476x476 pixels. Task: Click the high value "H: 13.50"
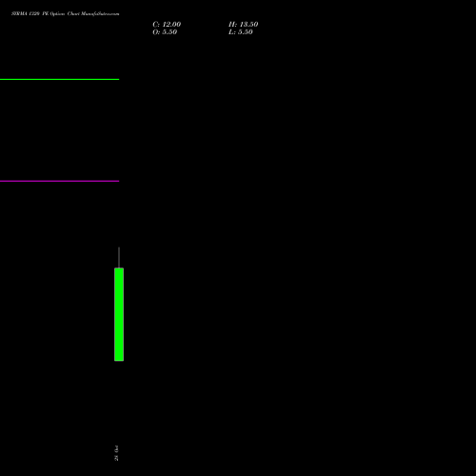point(243,25)
